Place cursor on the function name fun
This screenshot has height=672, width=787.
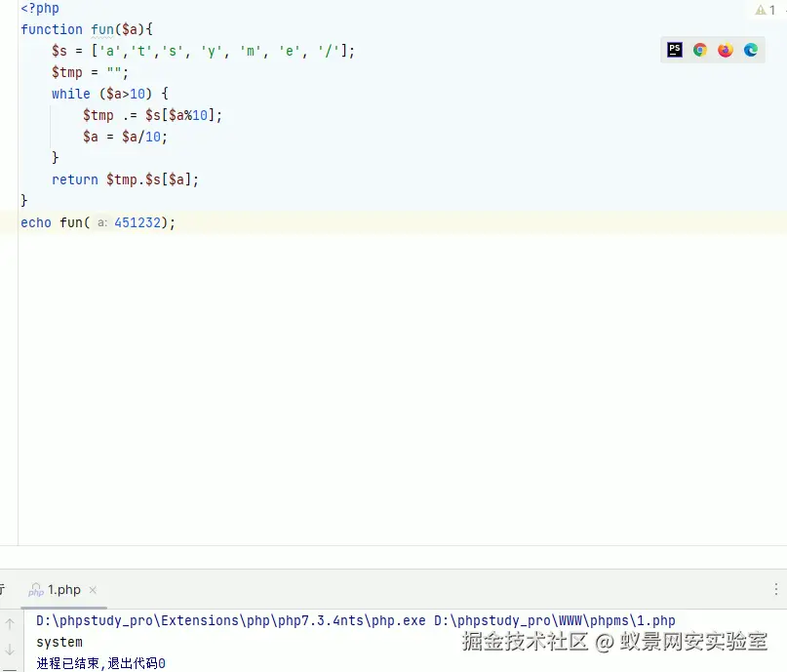[101, 29]
